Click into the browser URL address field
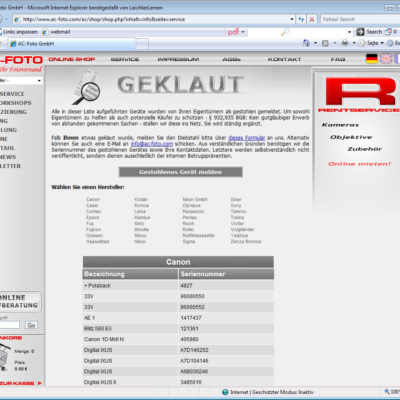 (152, 19)
